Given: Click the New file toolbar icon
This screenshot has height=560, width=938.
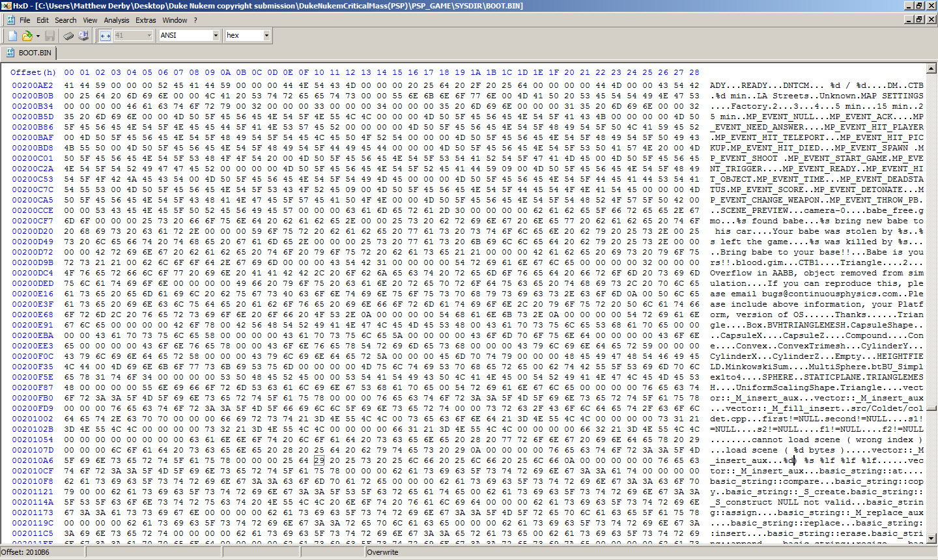Looking at the screenshot, I should point(12,36).
